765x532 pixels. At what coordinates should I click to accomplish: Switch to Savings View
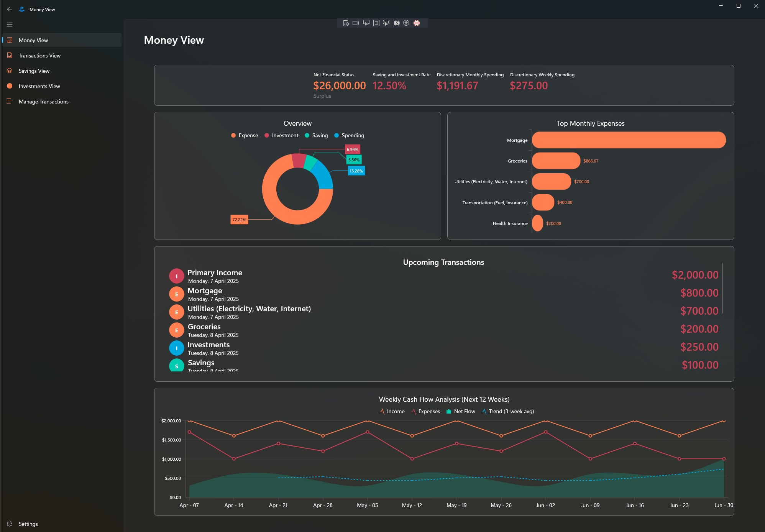coord(34,71)
